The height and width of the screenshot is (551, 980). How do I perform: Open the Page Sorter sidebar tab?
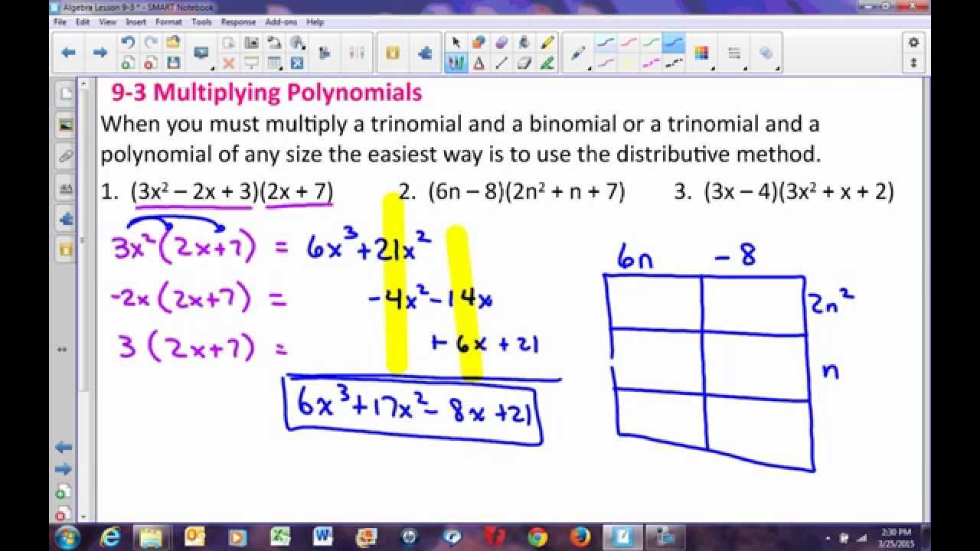pos(66,94)
